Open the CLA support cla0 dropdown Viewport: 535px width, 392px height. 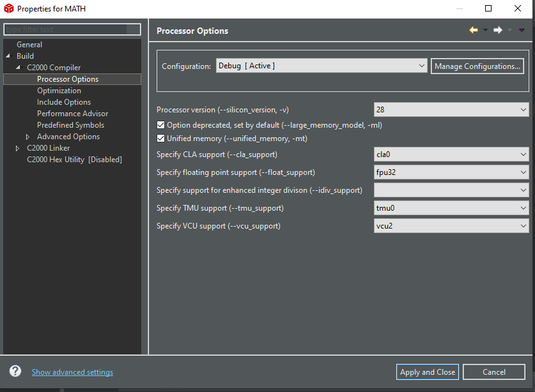pos(451,155)
